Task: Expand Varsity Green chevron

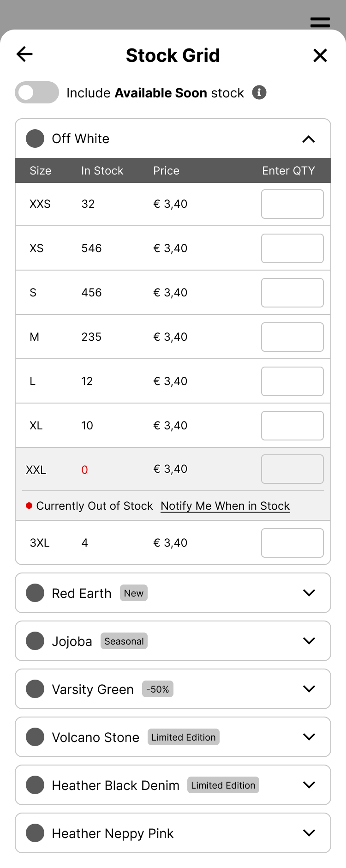Action: pos(309,689)
